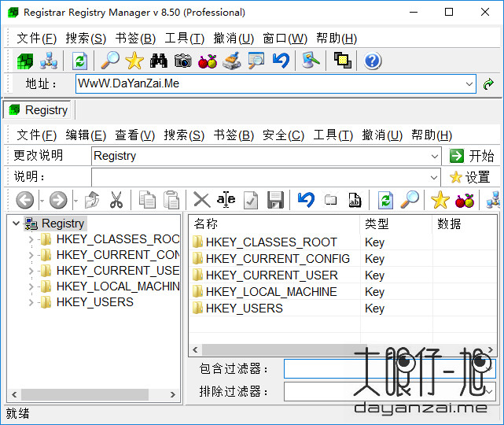Click the green registry cube toolbar icon
Image resolution: width=504 pixels, height=425 pixels.
pyautogui.click(x=24, y=61)
